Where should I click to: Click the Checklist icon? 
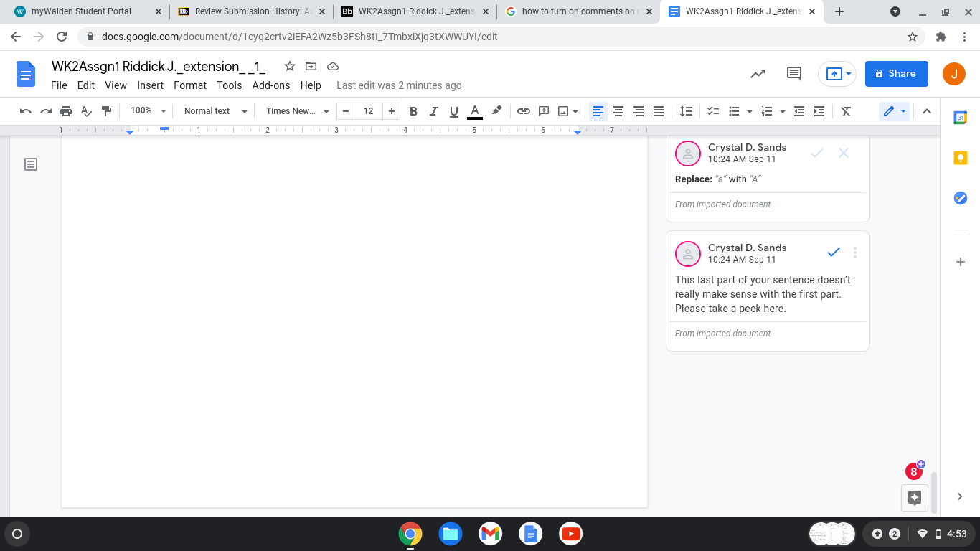(x=713, y=111)
